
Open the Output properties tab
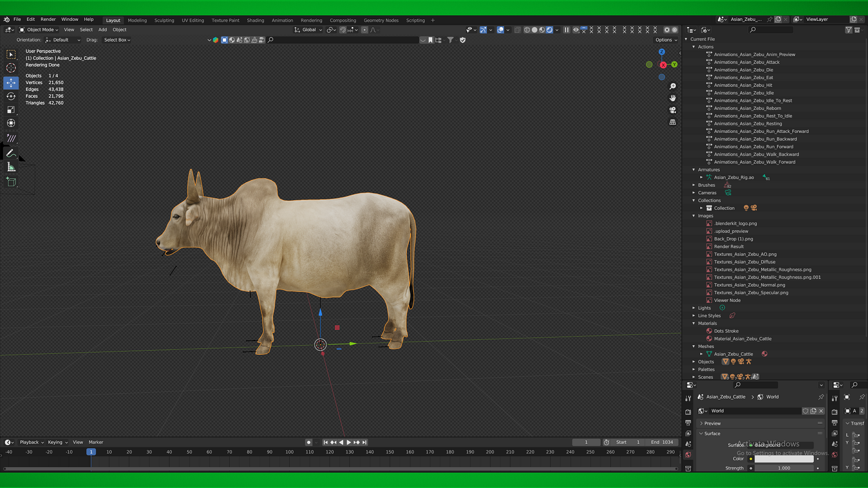coord(688,423)
